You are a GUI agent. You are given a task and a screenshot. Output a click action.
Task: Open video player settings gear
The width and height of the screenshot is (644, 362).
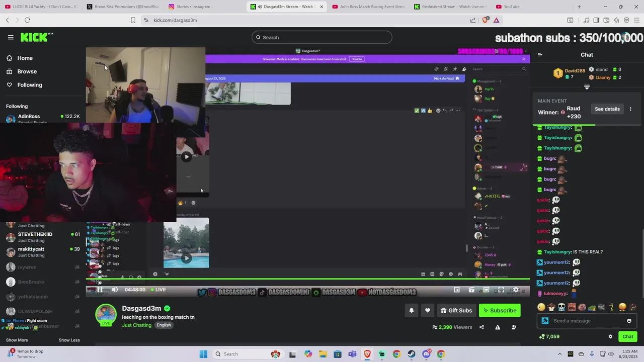pos(516,290)
